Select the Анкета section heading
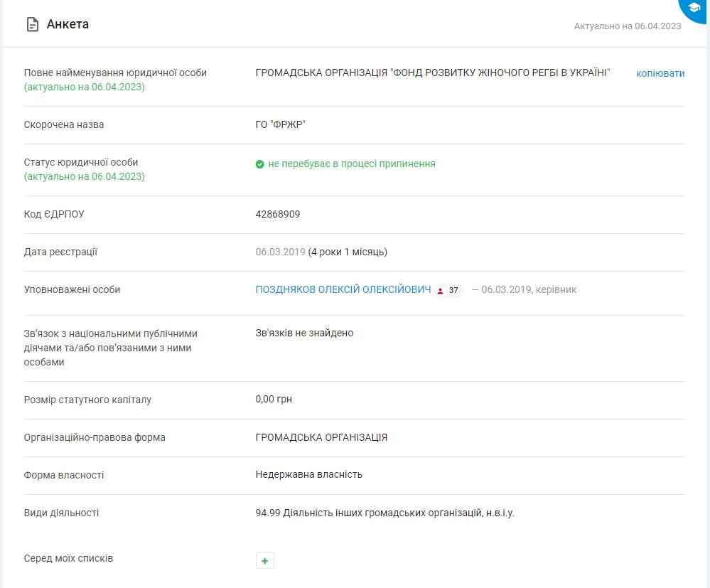The image size is (710, 588). click(x=68, y=25)
